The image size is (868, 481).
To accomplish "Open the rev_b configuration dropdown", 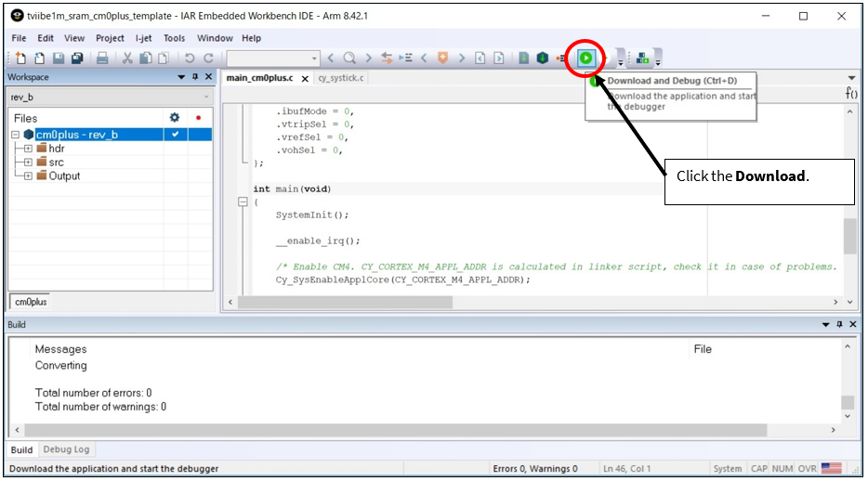I will [x=111, y=97].
